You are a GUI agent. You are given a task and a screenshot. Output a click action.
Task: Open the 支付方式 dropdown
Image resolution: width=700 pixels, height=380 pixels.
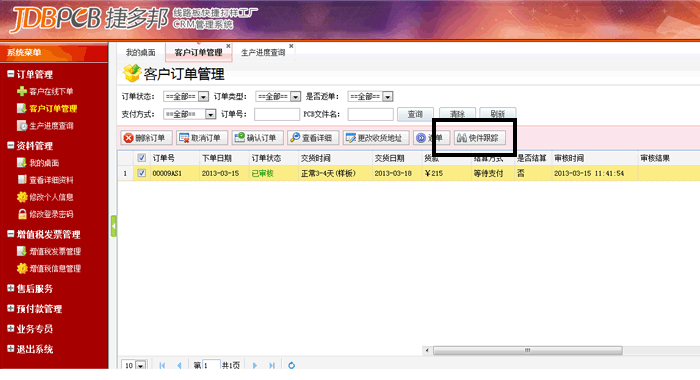pyautogui.click(x=190, y=114)
